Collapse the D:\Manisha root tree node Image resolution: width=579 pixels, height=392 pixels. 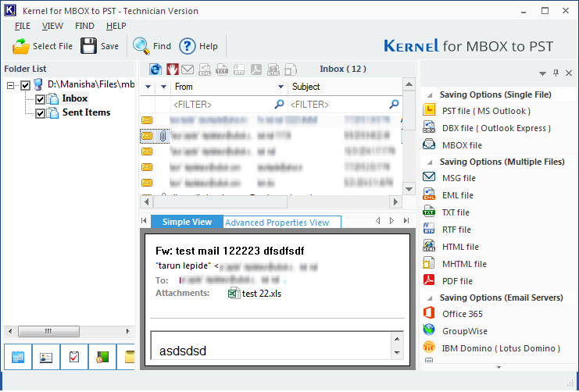tap(11, 86)
